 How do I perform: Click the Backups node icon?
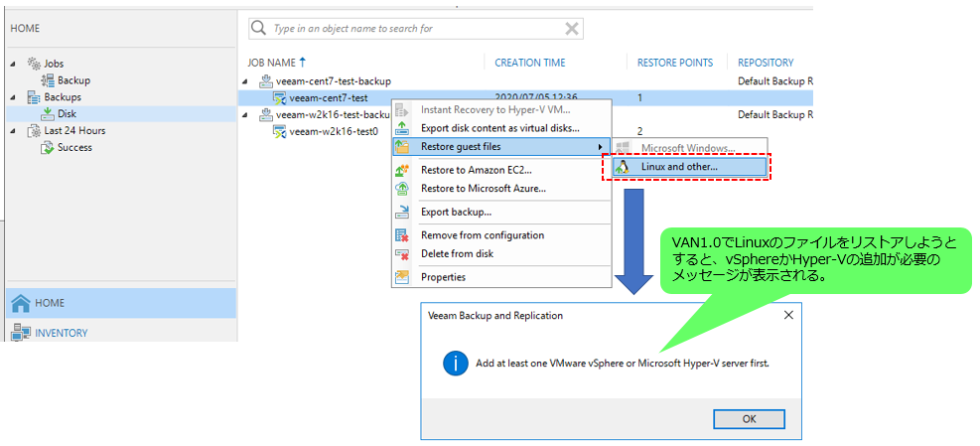click(34, 97)
